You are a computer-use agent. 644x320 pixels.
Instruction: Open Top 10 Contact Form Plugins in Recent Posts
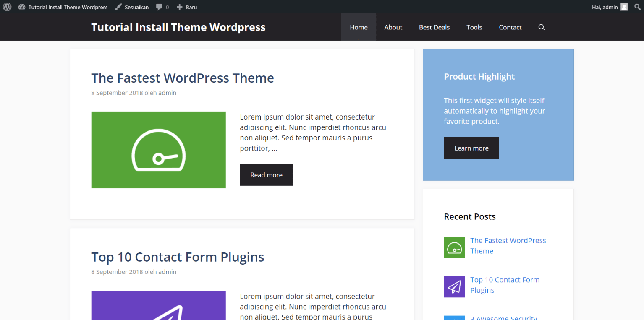pos(505,285)
